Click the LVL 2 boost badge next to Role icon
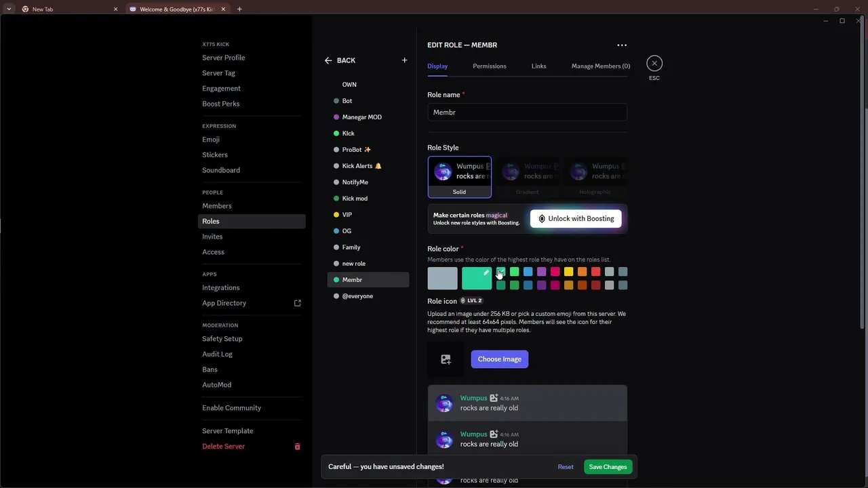 (471, 300)
